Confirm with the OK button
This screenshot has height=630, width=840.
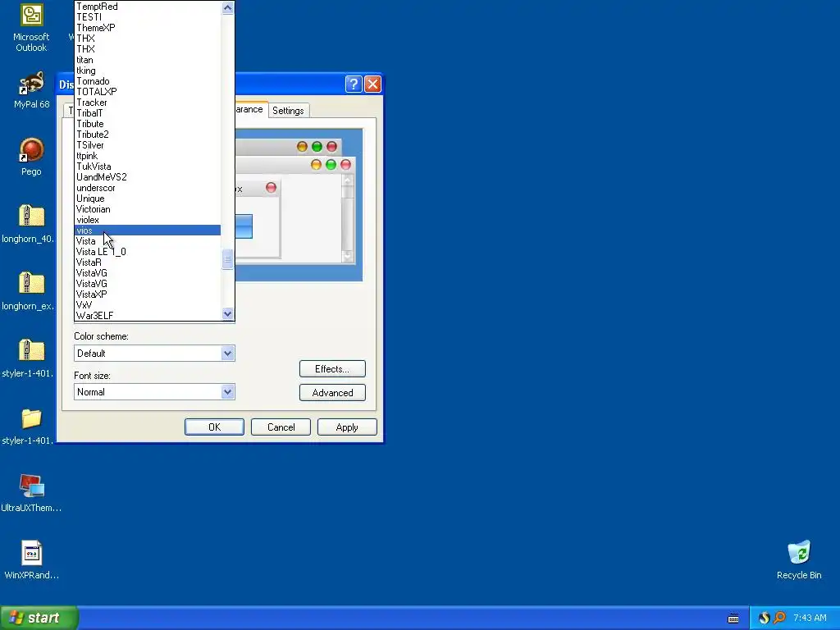(214, 427)
